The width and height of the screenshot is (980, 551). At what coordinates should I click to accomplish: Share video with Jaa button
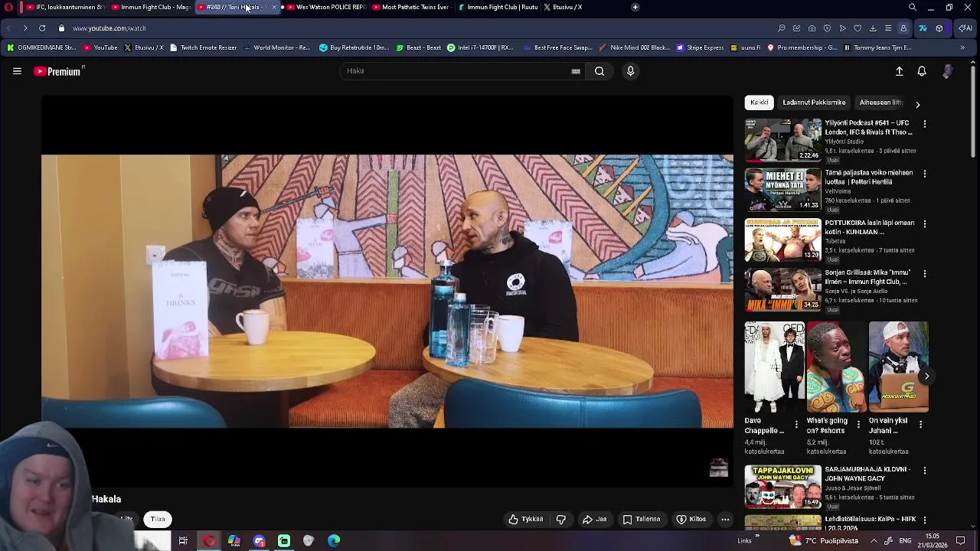(x=595, y=519)
